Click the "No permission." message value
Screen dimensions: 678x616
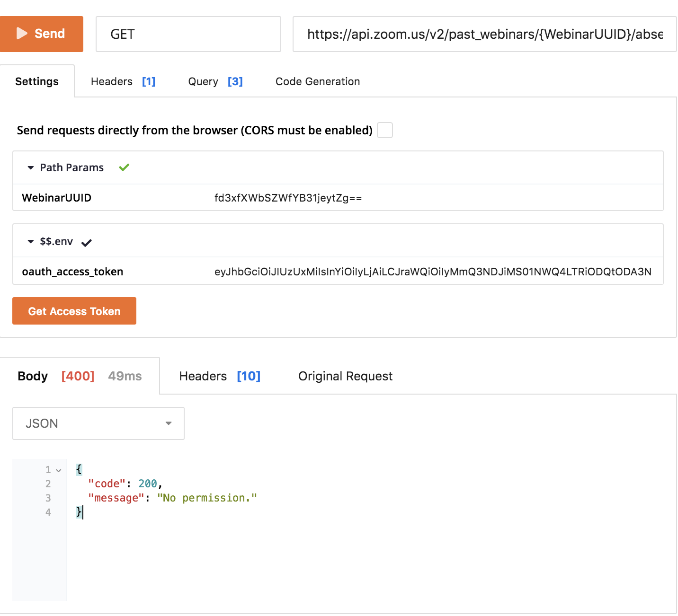click(207, 498)
